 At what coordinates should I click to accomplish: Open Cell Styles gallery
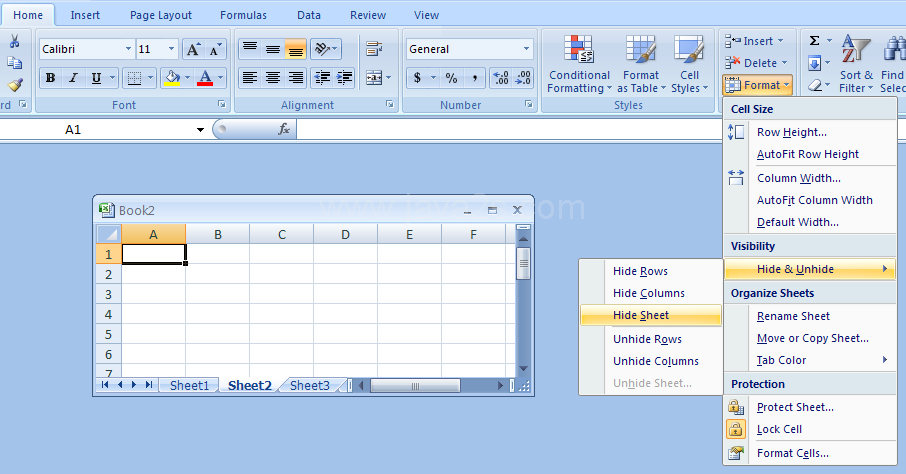point(689,64)
